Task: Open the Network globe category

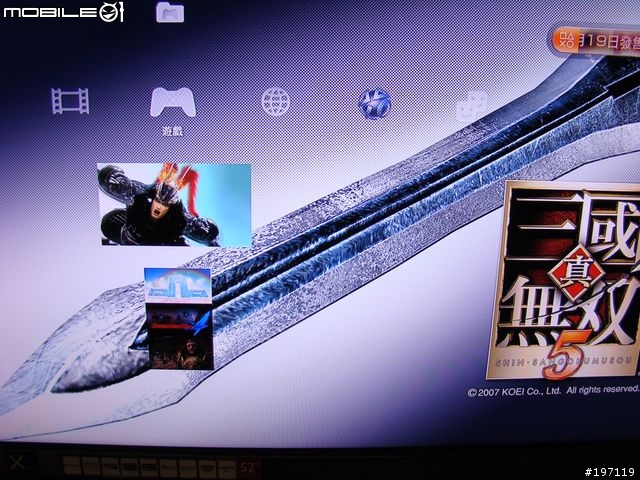Action: click(x=276, y=102)
